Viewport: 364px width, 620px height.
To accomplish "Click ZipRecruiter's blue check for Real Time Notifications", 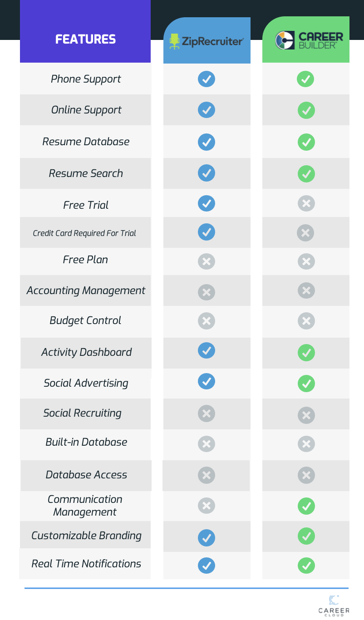I will click(207, 566).
